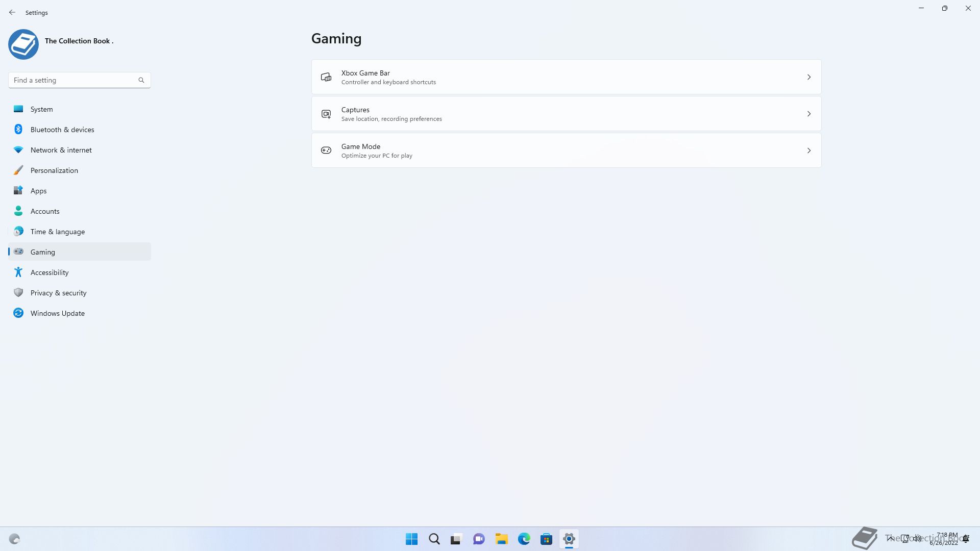Click the Xbox Game Bar icon

326,77
